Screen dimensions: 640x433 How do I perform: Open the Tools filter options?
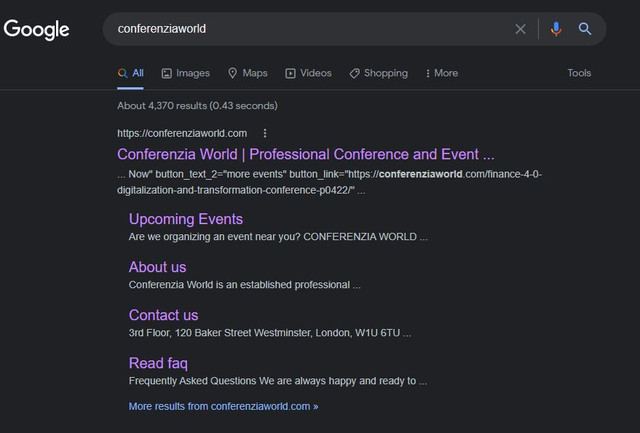click(579, 73)
